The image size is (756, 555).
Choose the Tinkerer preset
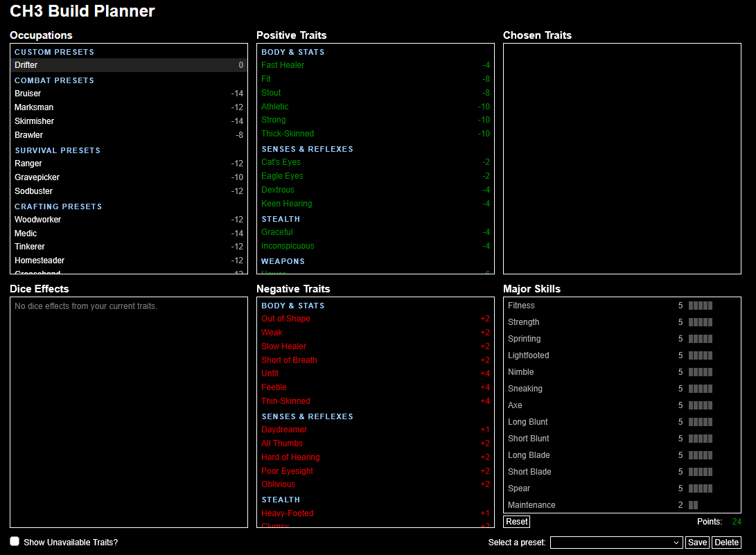click(129, 247)
